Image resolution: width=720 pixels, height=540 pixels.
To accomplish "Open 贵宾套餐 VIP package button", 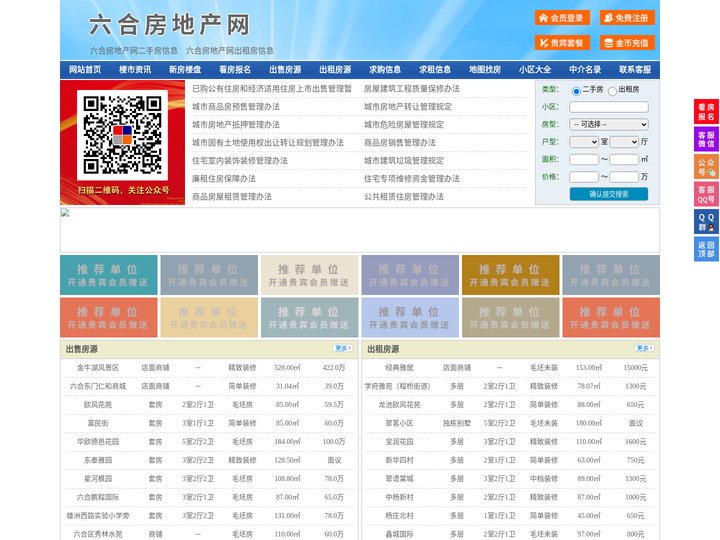I will [562, 43].
